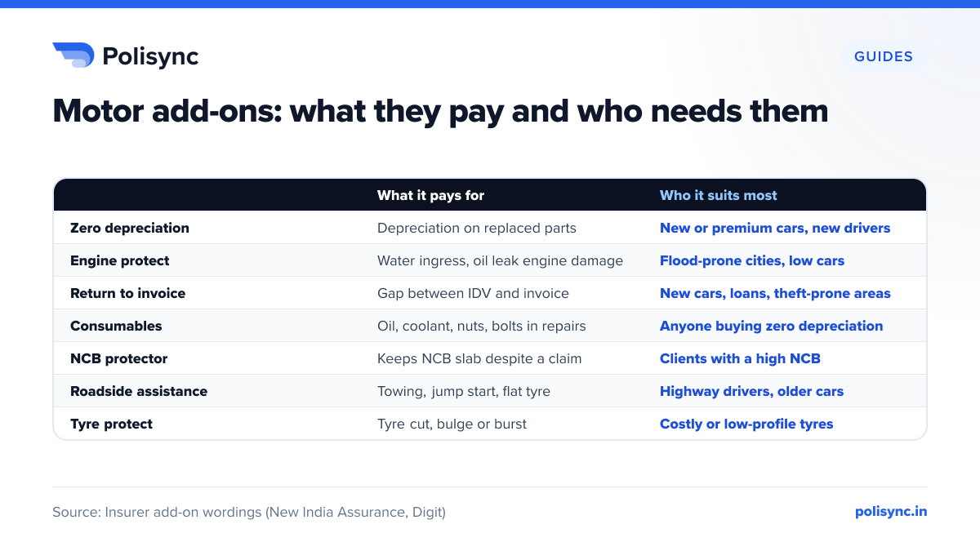Click the Polisync brand name

150,56
